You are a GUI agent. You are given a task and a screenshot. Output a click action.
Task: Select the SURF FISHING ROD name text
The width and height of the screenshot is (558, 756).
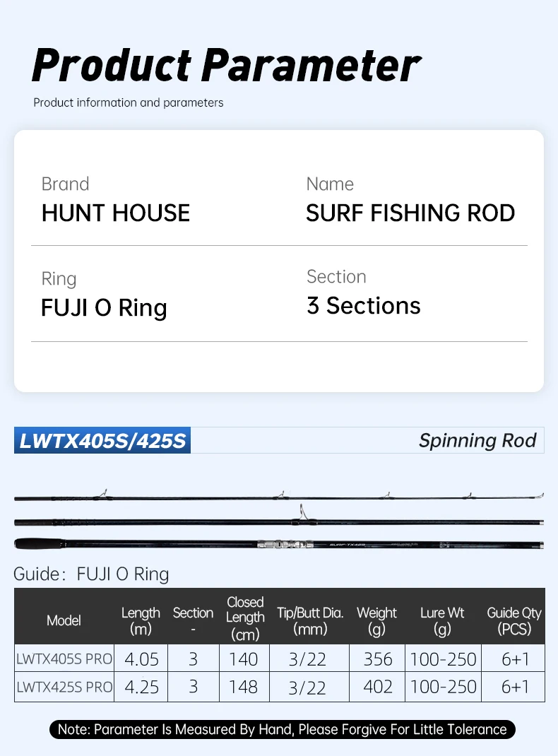(x=410, y=213)
